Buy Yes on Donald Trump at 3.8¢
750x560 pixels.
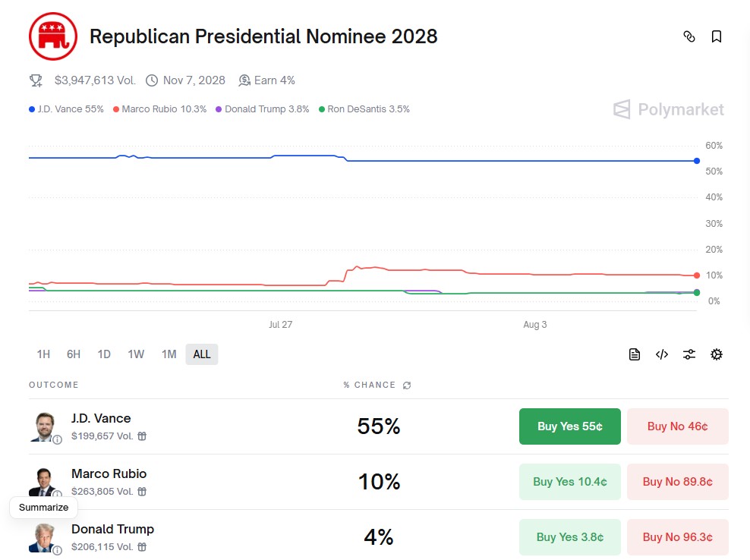pos(569,537)
